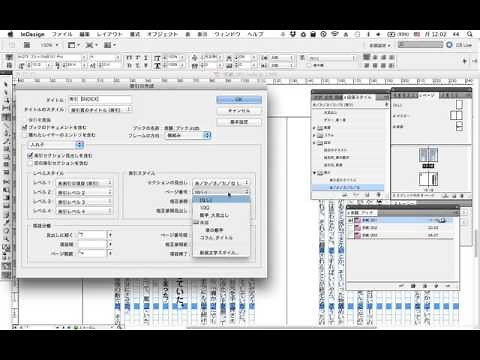Screen dimensions: 480x360
Task: Click Synchronize icon in Book panel
Action: pos(402,286)
